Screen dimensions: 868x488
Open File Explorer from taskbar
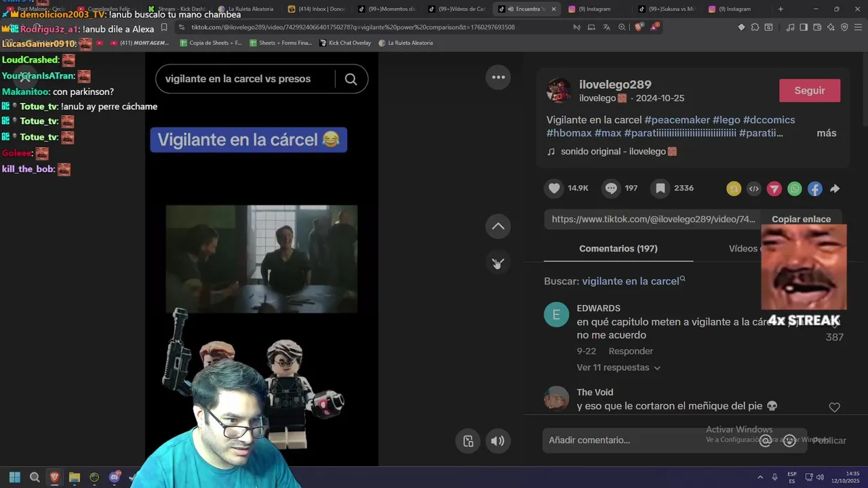[x=75, y=477]
